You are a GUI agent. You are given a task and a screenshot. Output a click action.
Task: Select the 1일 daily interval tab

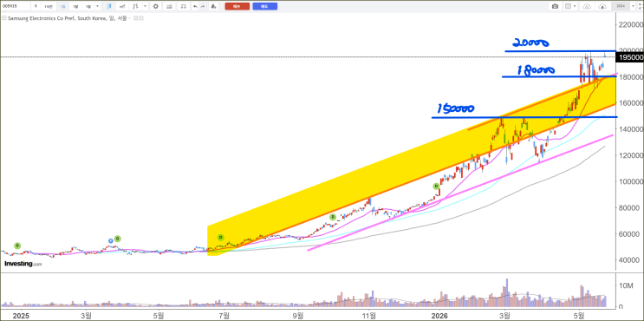[62, 6]
